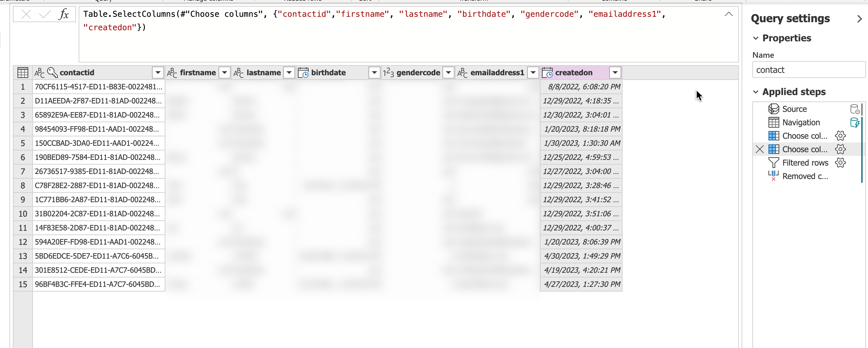Image resolution: width=868 pixels, height=348 pixels.
Task: Click the query Name input field
Action: (x=808, y=70)
